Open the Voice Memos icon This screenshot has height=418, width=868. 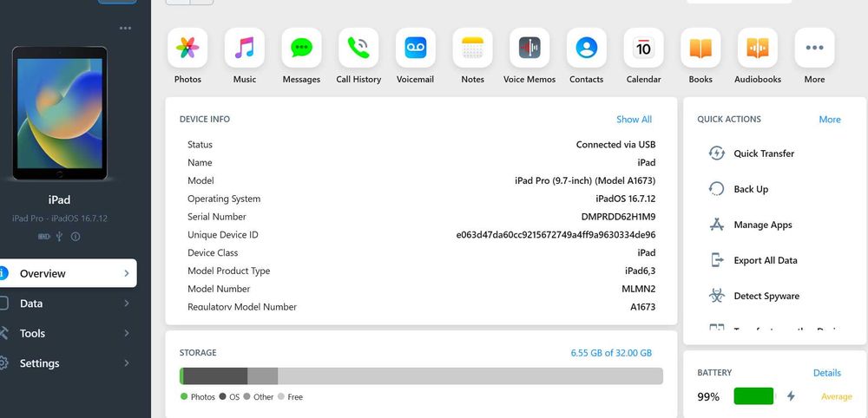[x=529, y=48]
